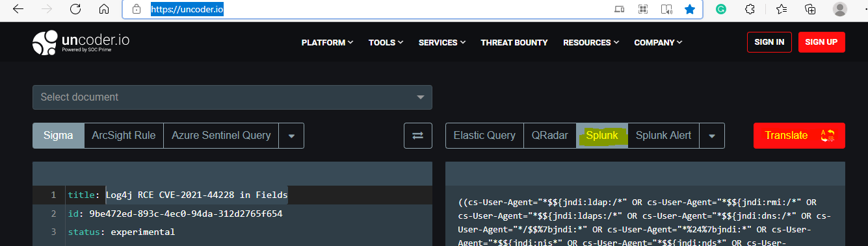Select the QRadar target tab
Screen dimensions: 868x246
click(549, 136)
